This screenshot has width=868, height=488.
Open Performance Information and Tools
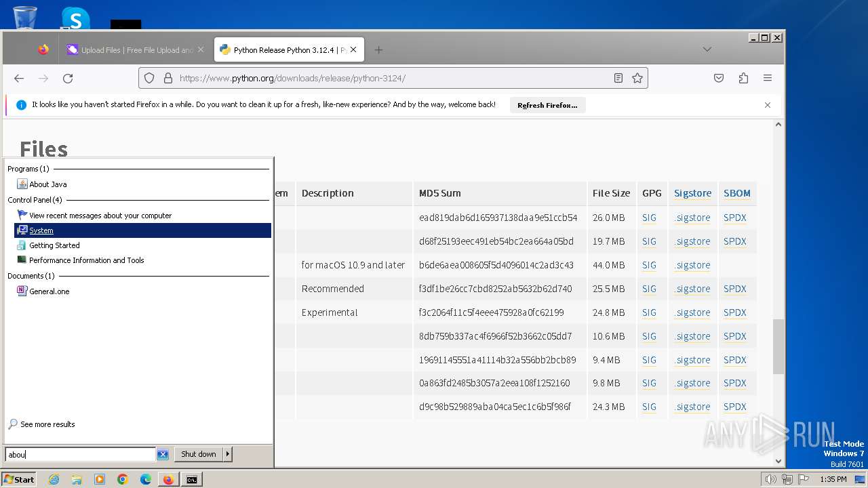coord(86,260)
